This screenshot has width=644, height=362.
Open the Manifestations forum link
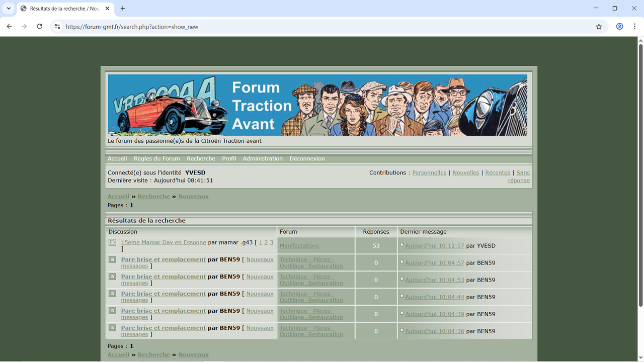[299, 246]
